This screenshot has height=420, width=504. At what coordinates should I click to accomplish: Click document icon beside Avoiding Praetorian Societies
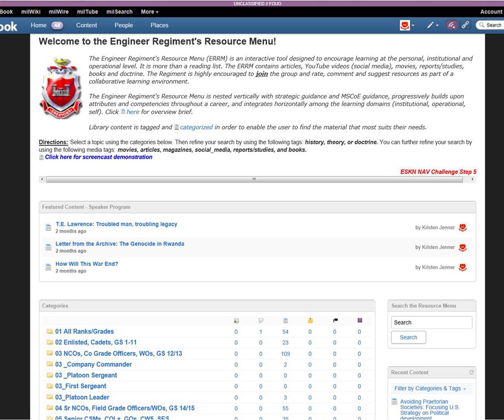(x=395, y=401)
